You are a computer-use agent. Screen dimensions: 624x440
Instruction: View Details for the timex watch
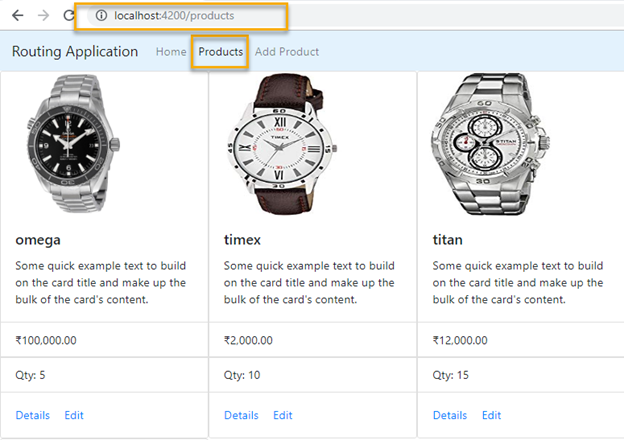(241, 415)
